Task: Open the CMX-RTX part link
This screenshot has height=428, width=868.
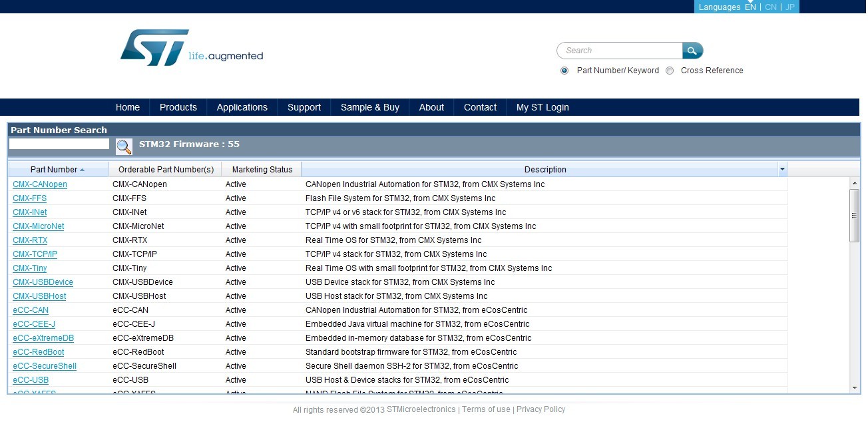Action: (x=30, y=240)
